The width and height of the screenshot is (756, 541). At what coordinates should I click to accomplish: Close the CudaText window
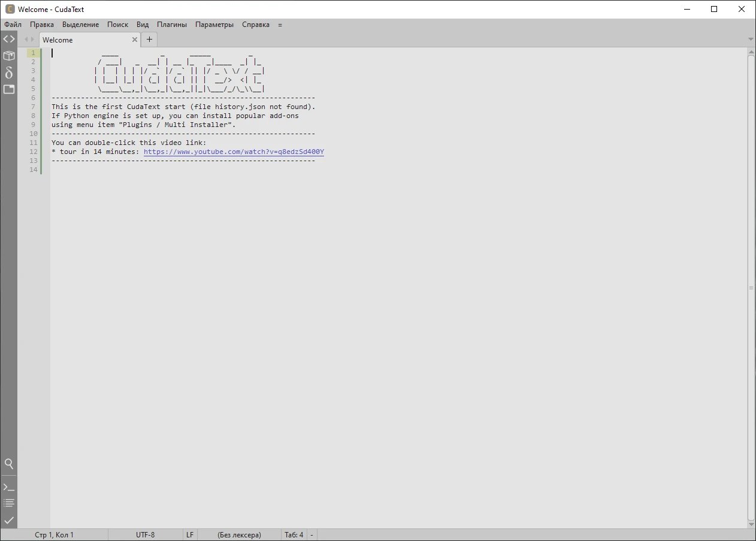tap(742, 9)
